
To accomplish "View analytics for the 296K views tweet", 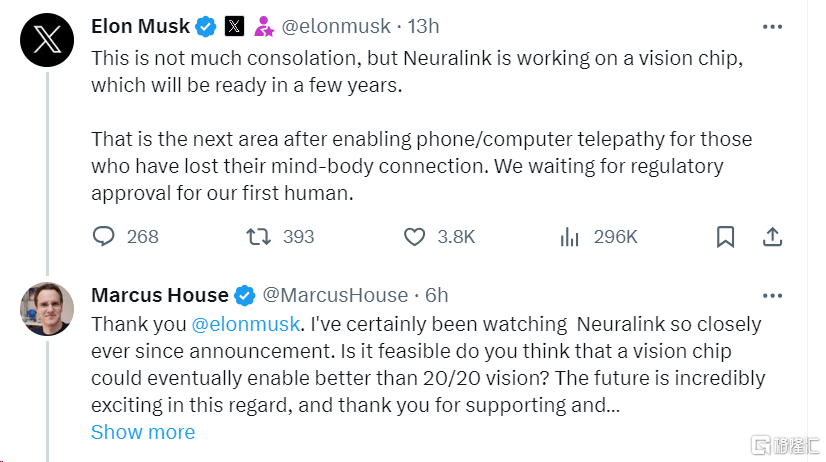I will point(569,237).
